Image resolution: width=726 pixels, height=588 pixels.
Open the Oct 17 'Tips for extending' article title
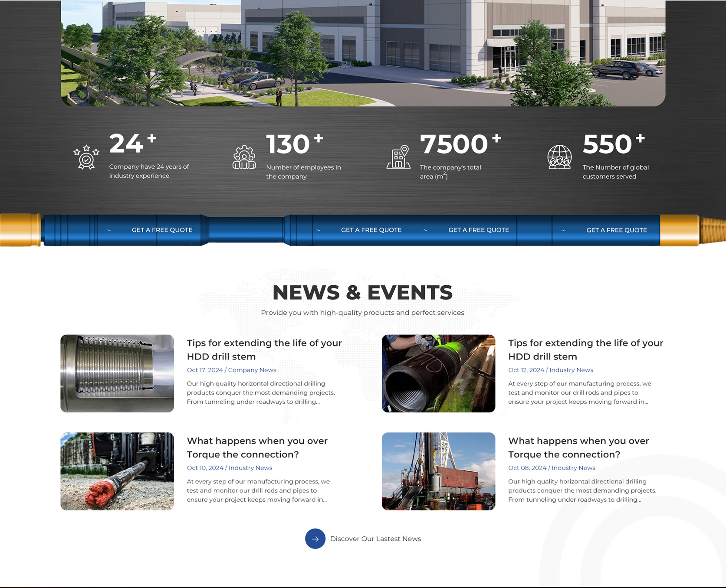pos(264,350)
